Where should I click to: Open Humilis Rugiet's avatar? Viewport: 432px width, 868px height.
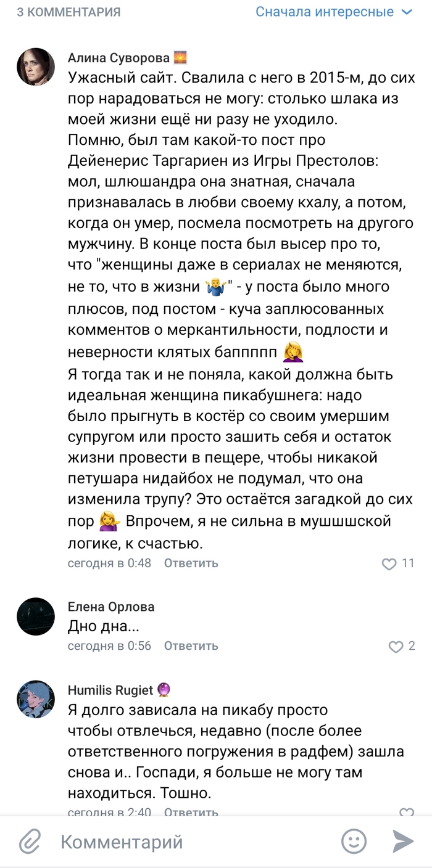click(36, 699)
